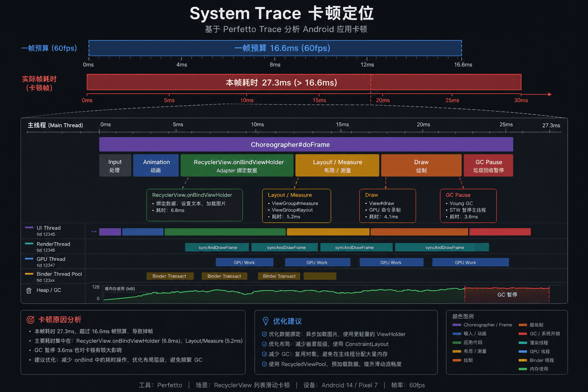This screenshot has height=392, width=588.
Task: Click the 颜色图例 legend heading
Action: 463,316
